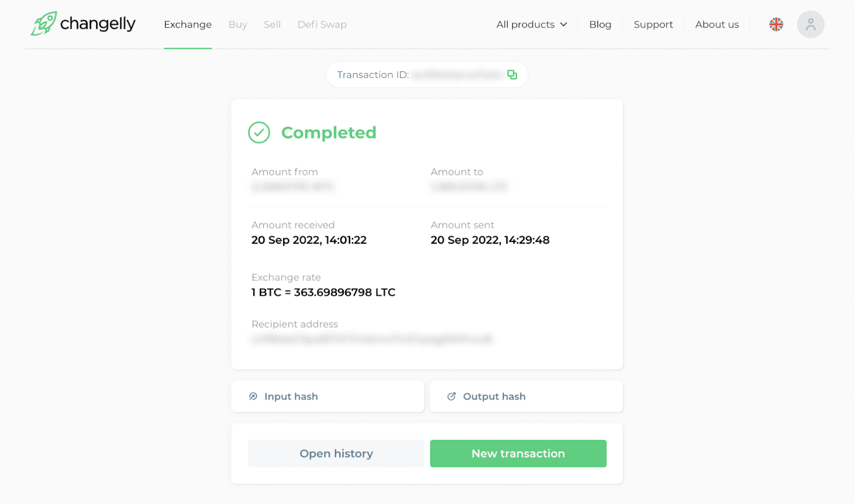Visit the Support page link
This screenshot has width=855, height=504.
click(653, 25)
